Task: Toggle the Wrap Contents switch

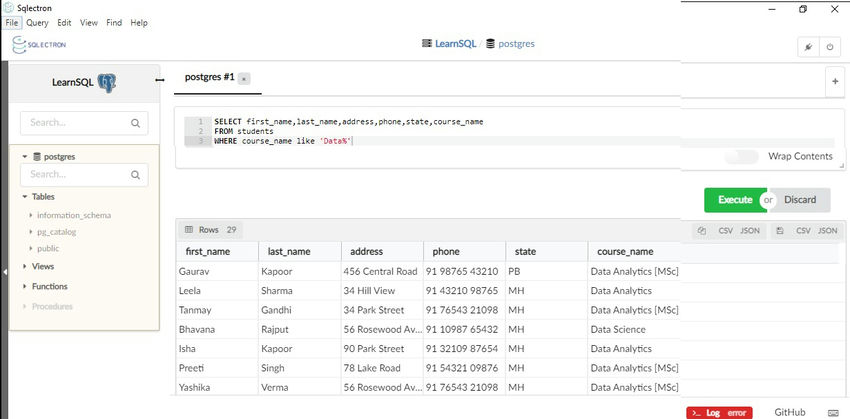Action: pyautogui.click(x=741, y=156)
